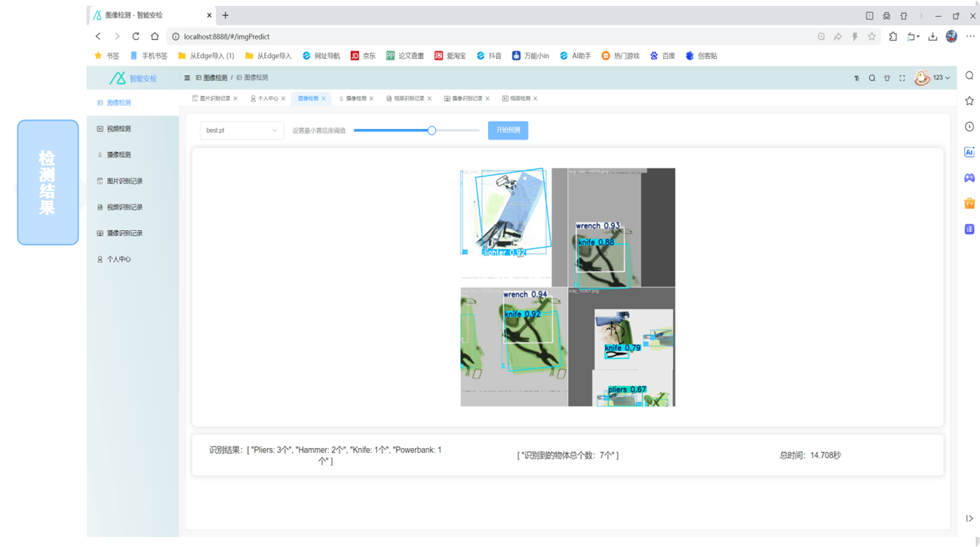Click the browser downloads icon

(x=932, y=36)
